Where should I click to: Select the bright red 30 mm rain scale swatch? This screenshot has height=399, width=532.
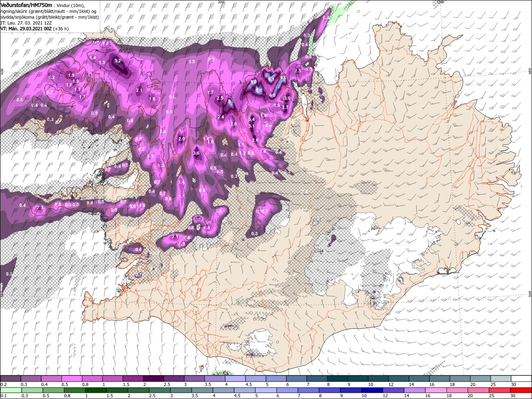pos(521,390)
